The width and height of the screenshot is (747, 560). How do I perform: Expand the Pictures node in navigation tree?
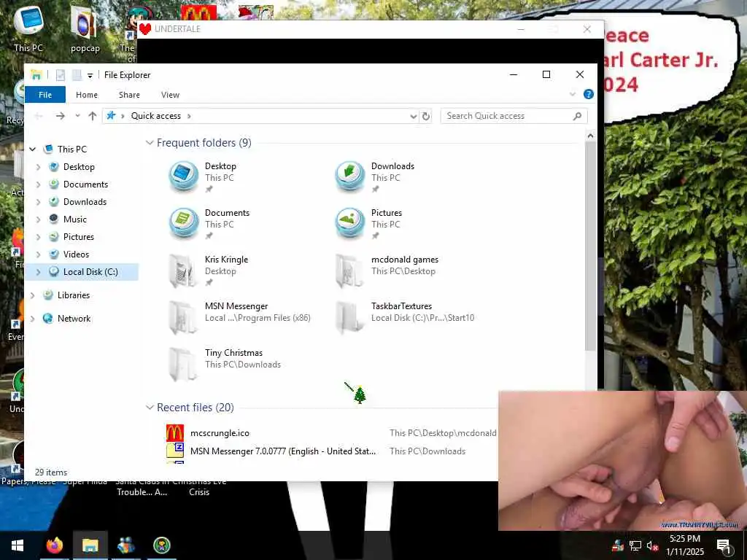click(38, 237)
